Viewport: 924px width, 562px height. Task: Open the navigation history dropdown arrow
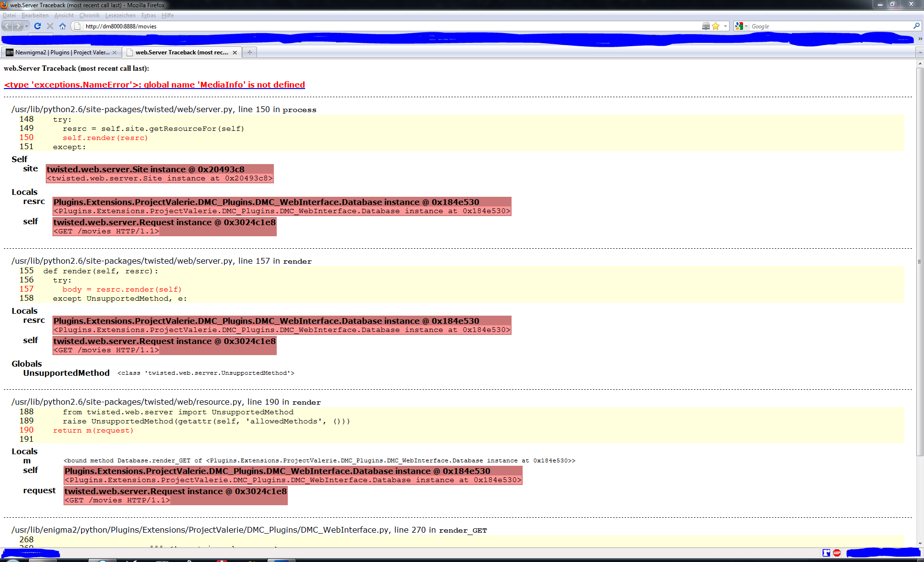click(27, 26)
